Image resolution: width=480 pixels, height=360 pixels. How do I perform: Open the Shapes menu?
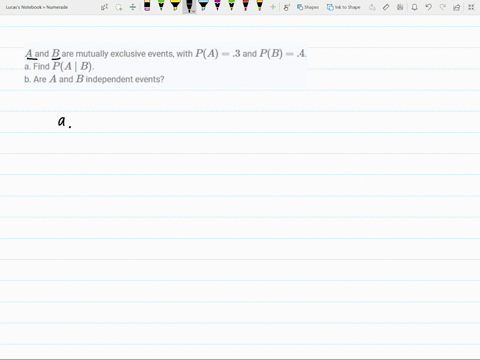(x=308, y=7)
